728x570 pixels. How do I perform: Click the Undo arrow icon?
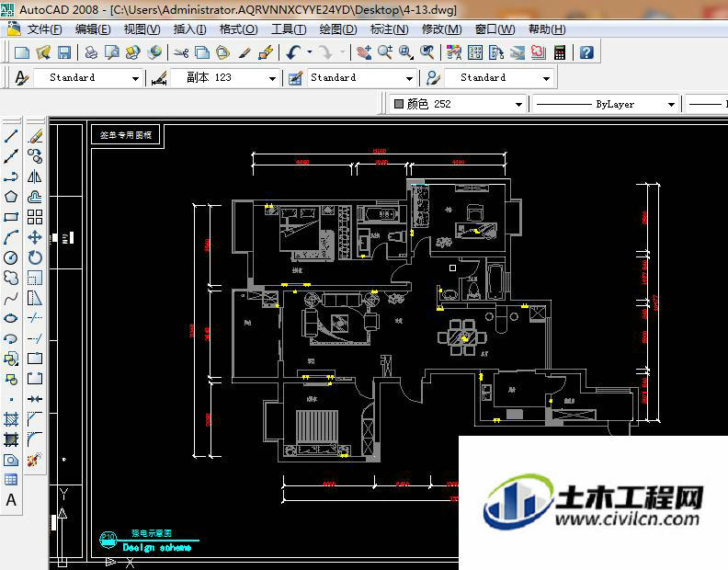point(293,52)
